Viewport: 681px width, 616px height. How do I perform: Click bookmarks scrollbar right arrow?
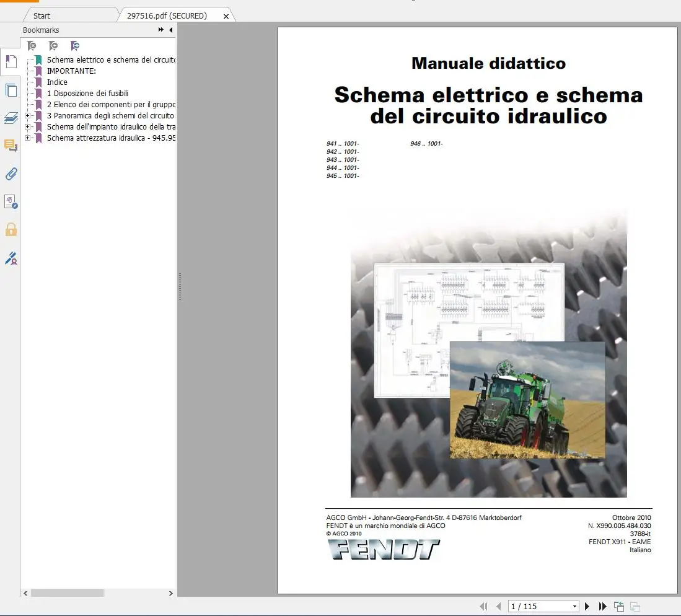(x=170, y=593)
